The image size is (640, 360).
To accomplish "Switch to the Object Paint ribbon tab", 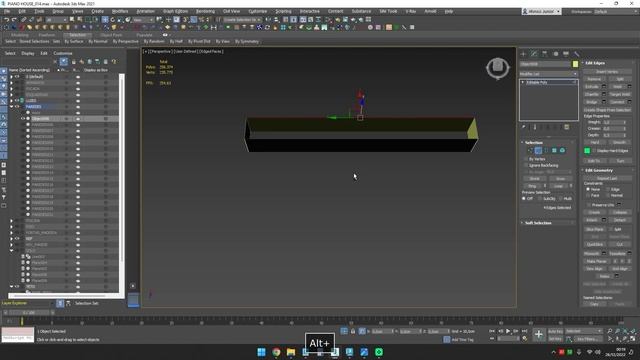I will [x=111, y=35].
